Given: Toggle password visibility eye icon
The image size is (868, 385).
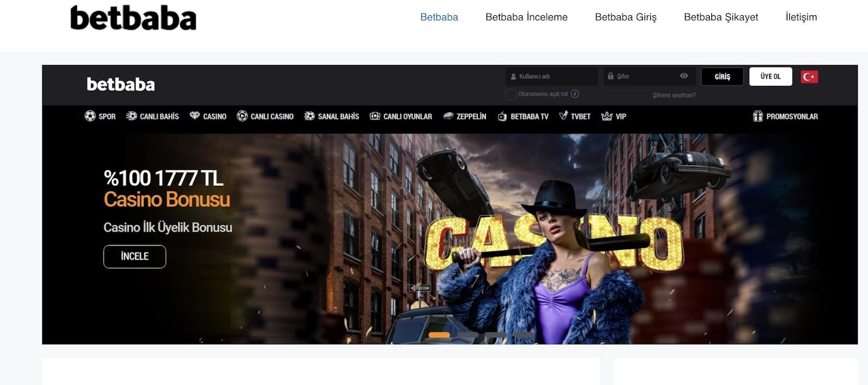Looking at the screenshot, I should point(684,76).
